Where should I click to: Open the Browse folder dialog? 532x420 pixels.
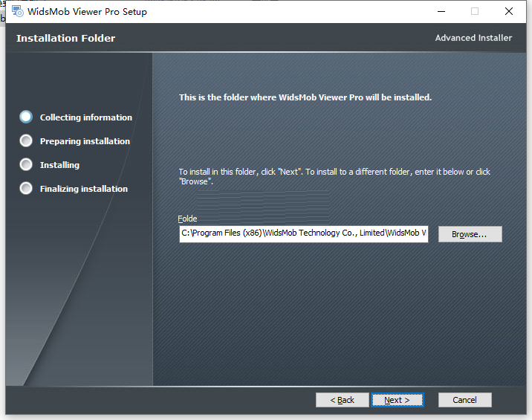point(470,234)
